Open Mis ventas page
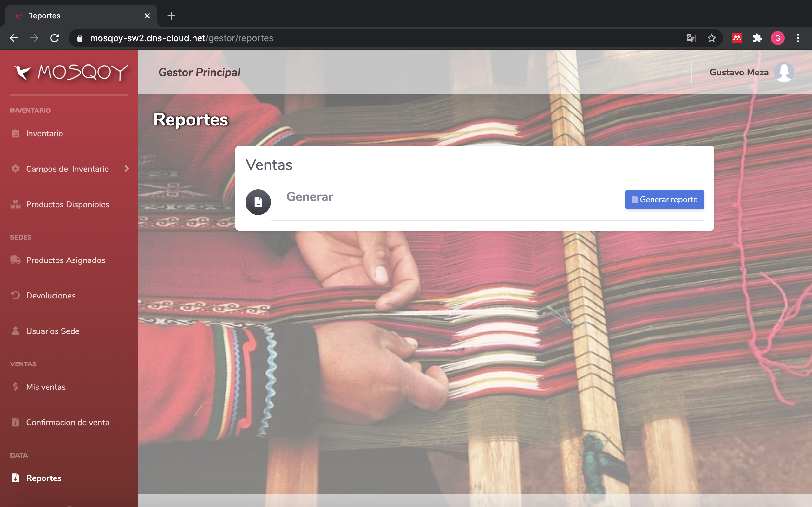The height and width of the screenshot is (507, 812). tap(46, 387)
